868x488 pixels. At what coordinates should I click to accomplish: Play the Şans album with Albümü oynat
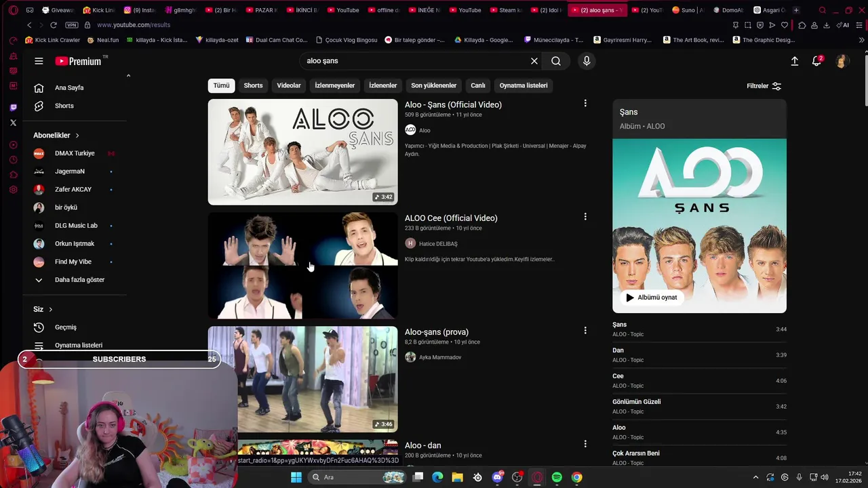(652, 298)
